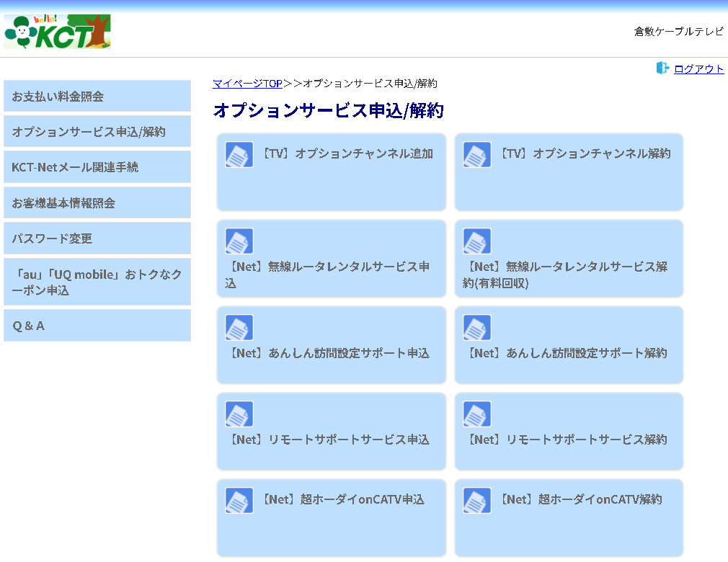This screenshot has height=562, width=728.
Task: Open au / UQ mobile coupon application menu
Action: tap(97, 282)
